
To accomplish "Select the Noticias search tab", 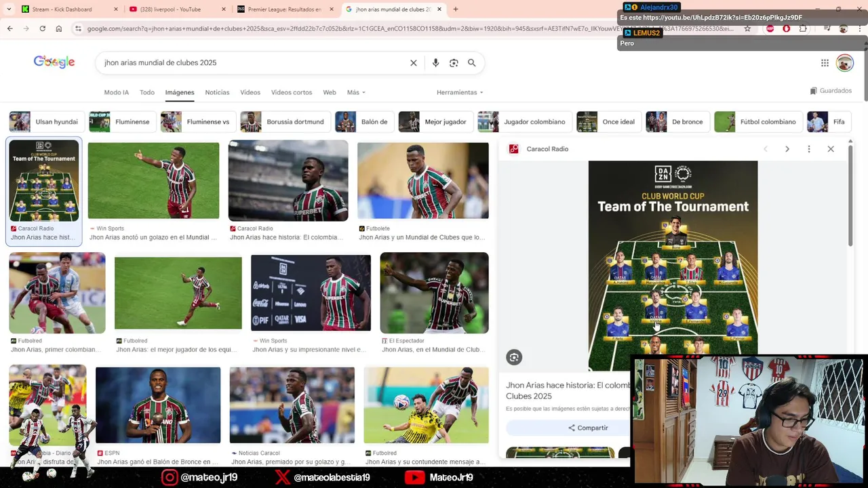I will [217, 92].
